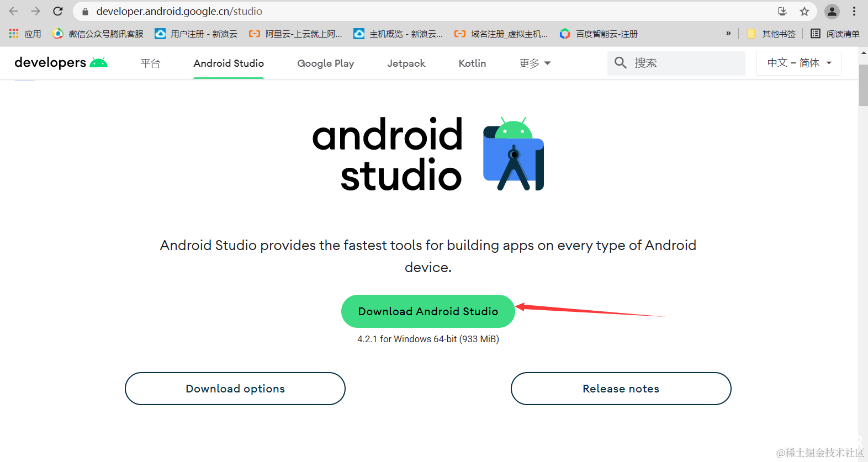Viewport: 868px width, 462px height.
Task: Click the search magnifier icon
Action: [x=621, y=63]
